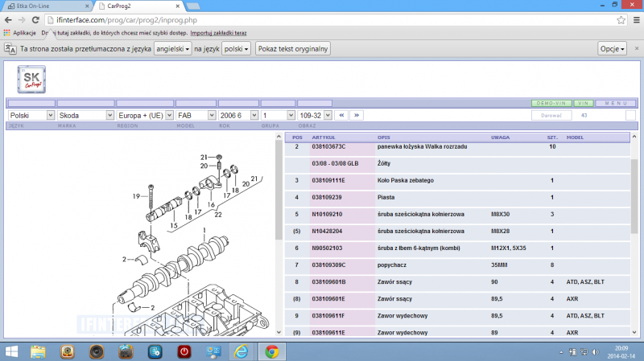
Task: Open File Explorer from the taskbar
Action: point(38,351)
